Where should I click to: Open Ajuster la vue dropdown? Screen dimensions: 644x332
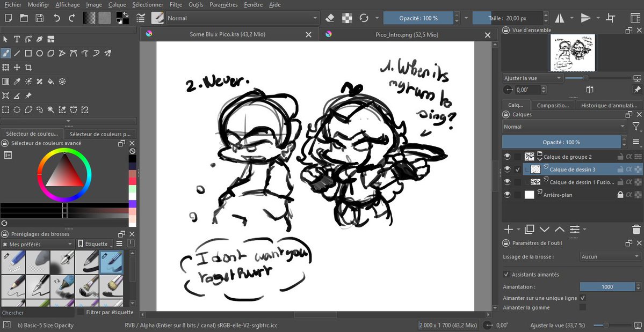point(532,78)
